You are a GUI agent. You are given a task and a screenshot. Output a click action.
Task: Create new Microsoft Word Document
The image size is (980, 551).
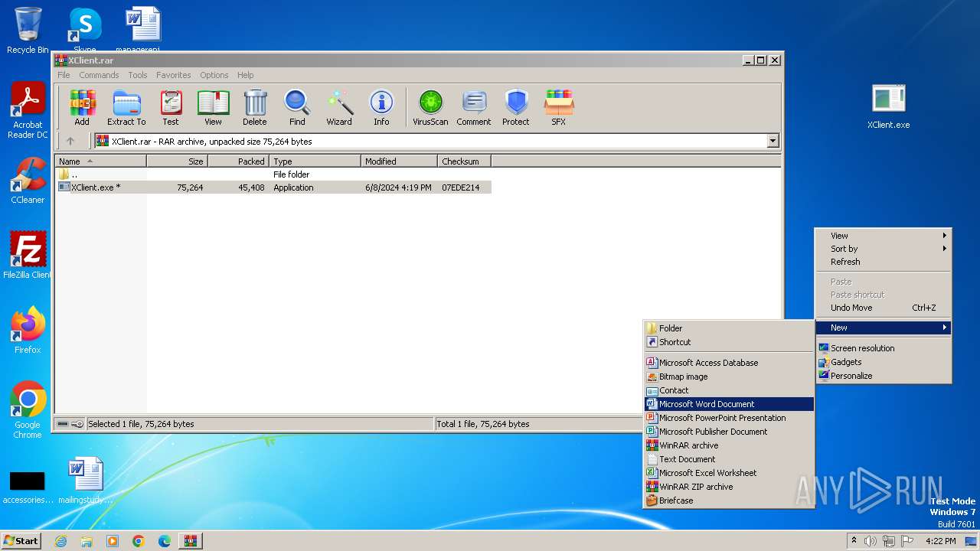(729, 404)
